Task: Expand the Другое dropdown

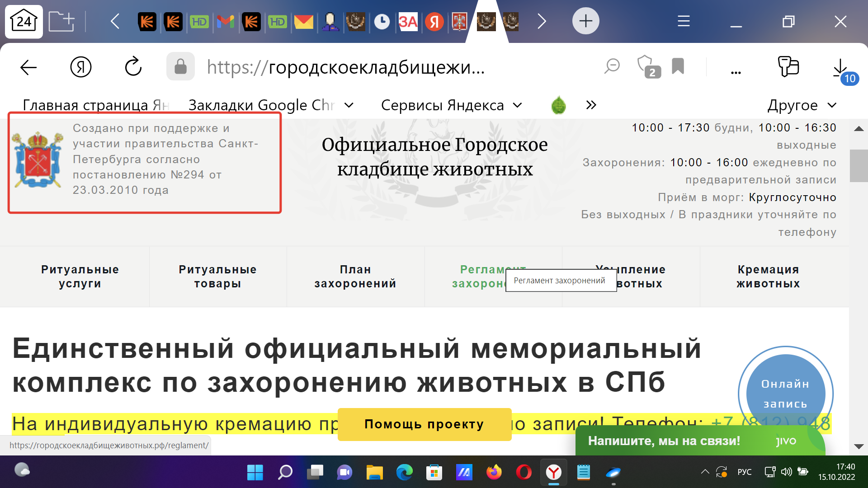Action: pyautogui.click(x=803, y=105)
